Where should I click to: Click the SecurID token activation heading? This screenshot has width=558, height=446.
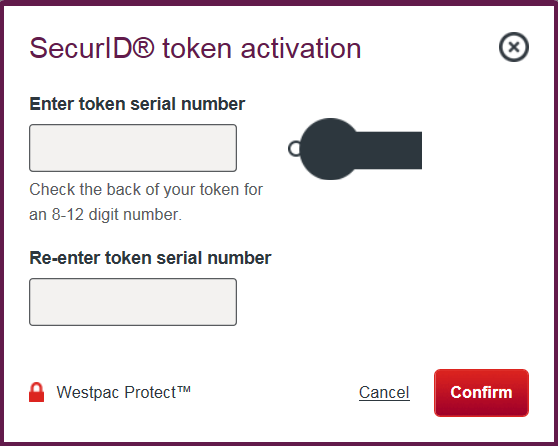pos(195,48)
